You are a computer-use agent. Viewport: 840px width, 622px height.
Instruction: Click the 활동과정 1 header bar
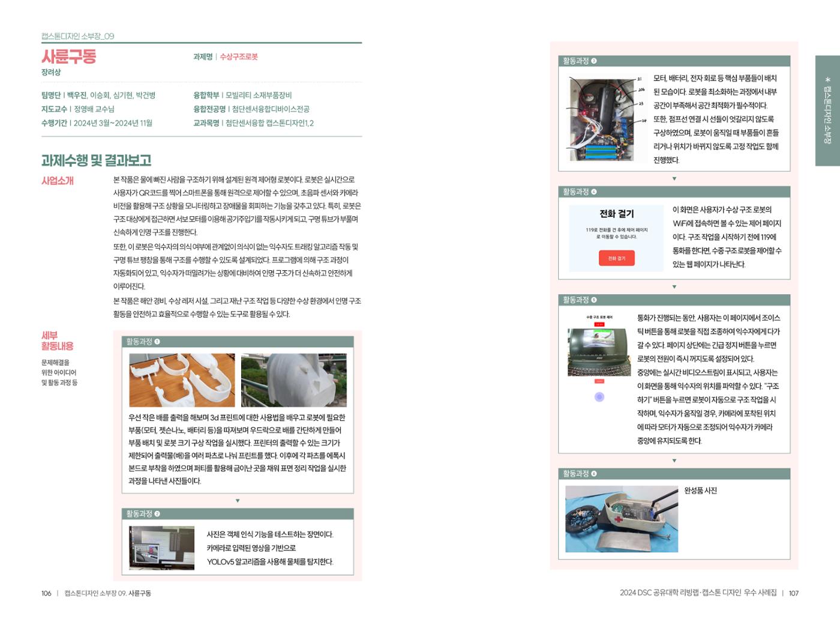(238, 342)
